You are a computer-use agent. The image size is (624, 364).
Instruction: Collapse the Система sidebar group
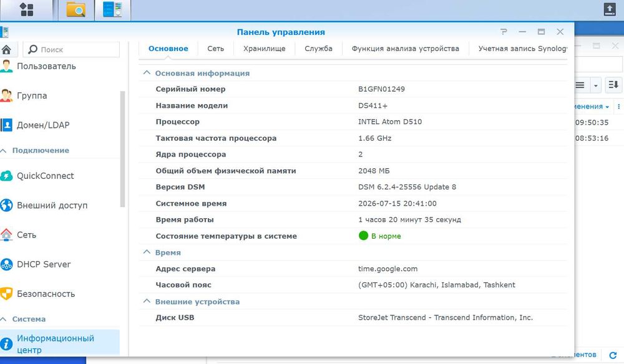[x=4, y=319]
